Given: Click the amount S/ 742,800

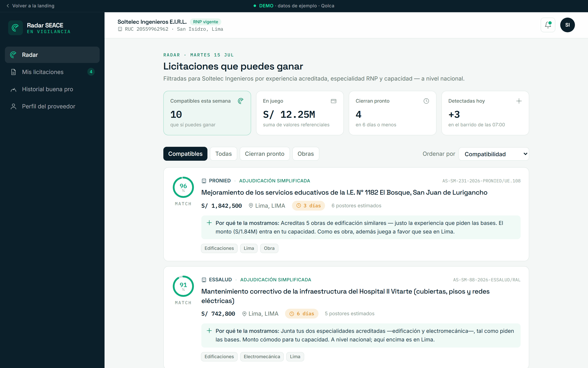Looking at the screenshot, I should pyautogui.click(x=218, y=314).
